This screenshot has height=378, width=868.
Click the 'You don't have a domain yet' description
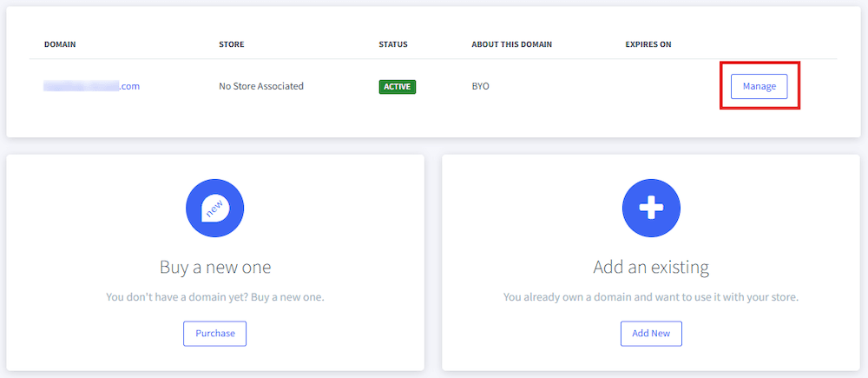click(x=215, y=298)
